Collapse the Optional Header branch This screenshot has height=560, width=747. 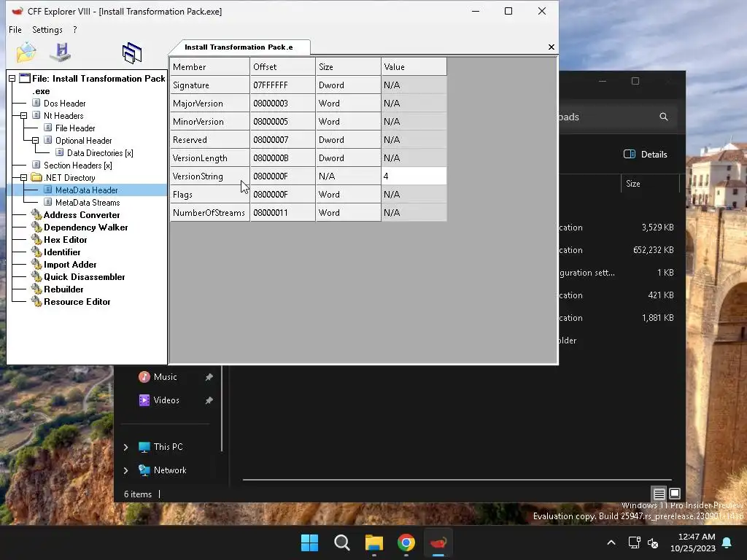[x=35, y=141]
